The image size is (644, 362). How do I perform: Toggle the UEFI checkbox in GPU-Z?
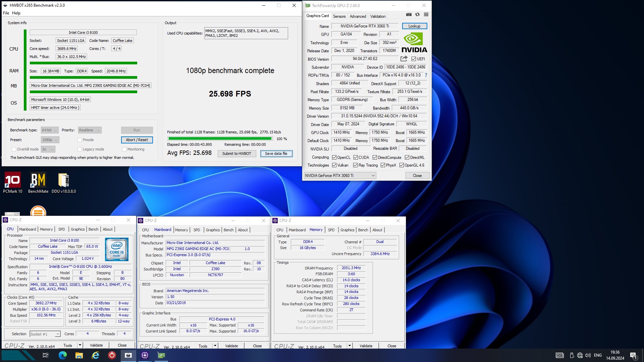coord(414,59)
